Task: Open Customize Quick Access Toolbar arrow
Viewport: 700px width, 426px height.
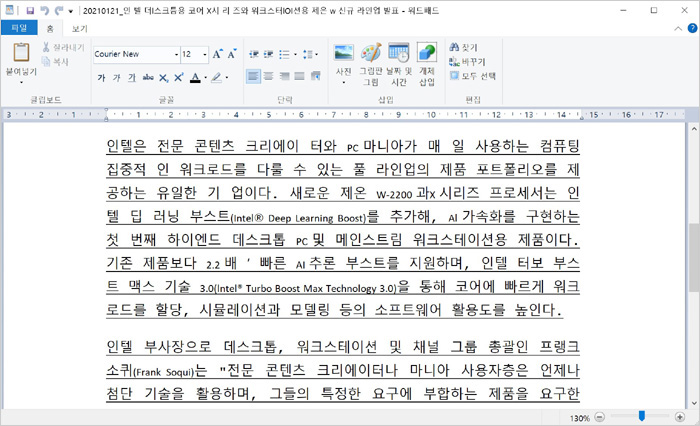Action: 71,11
